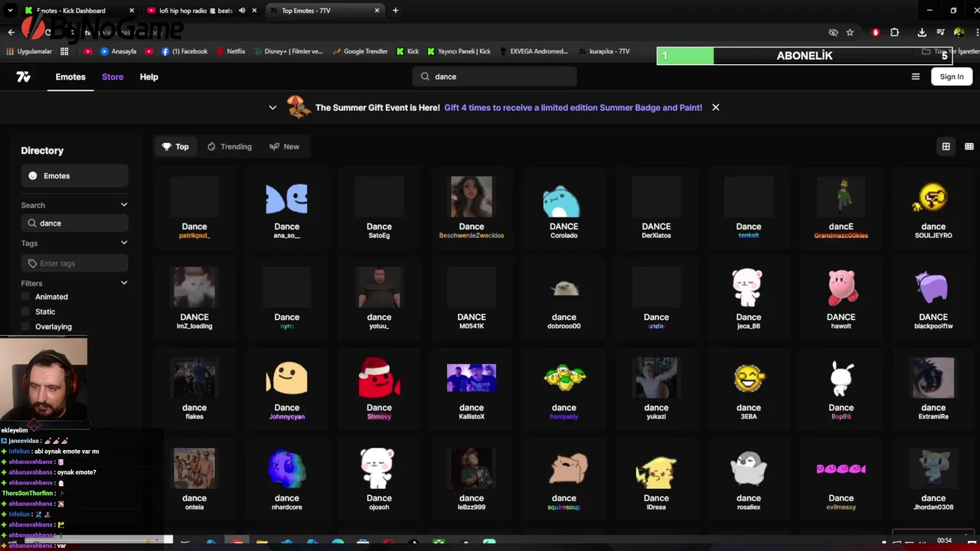Image resolution: width=980 pixels, height=551 pixels.
Task: Enable the Overlaying filter checkbox
Action: [26, 327]
